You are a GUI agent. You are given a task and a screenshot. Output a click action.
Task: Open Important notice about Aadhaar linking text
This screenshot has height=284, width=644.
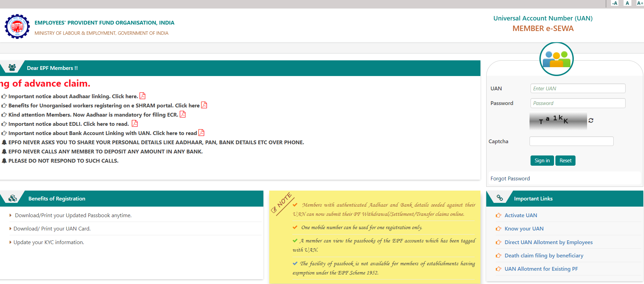click(x=73, y=96)
